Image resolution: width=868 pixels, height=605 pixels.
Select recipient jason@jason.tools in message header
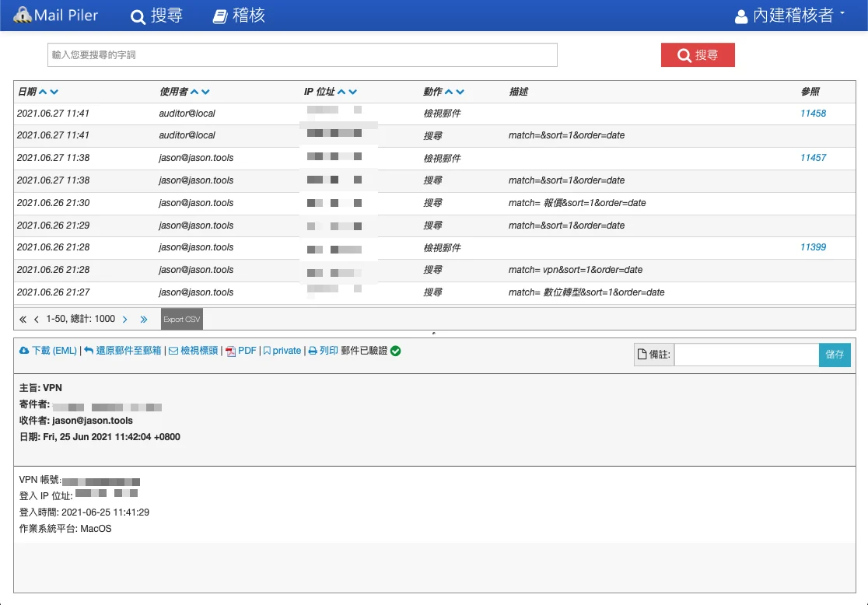93,421
